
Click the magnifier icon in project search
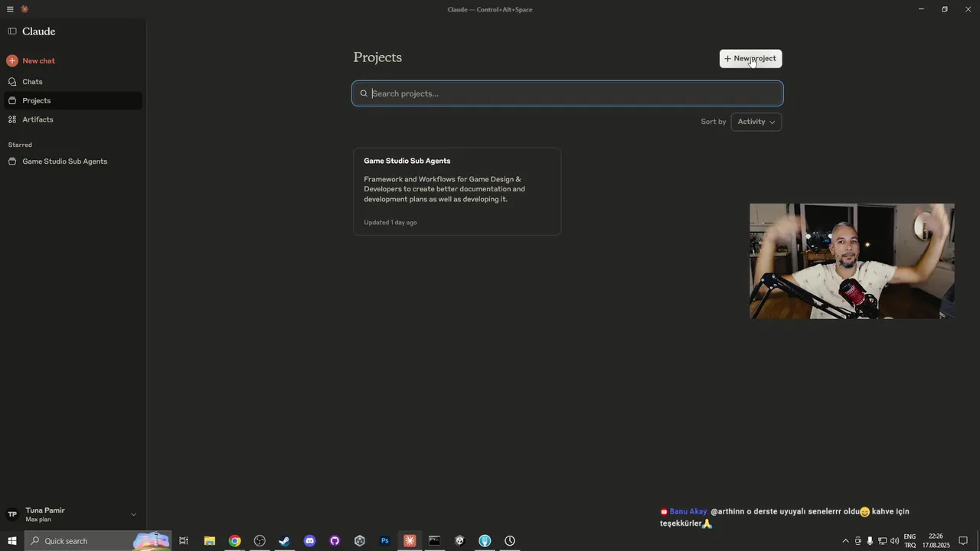tap(364, 93)
